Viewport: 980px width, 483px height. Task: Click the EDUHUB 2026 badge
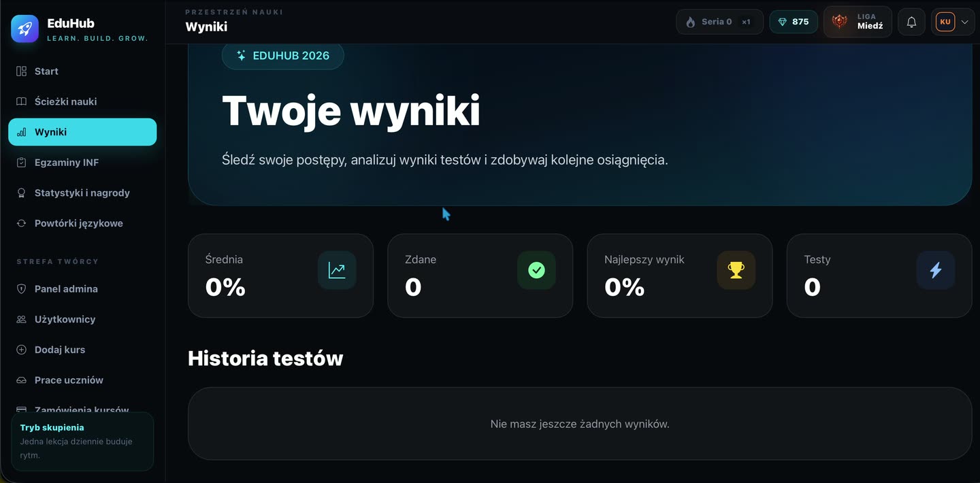coord(283,56)
